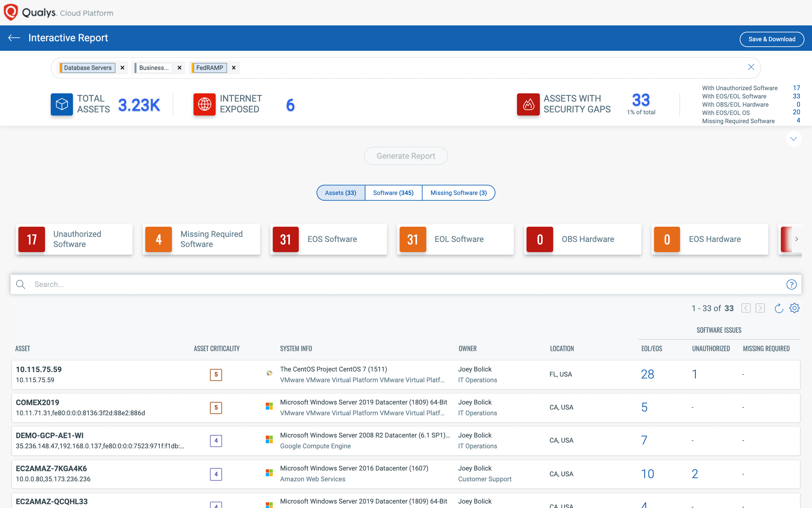
Task: Open EOL/EOS count 7 for DEMO-GCP-AE1-WI
Action: coord(644,440)
